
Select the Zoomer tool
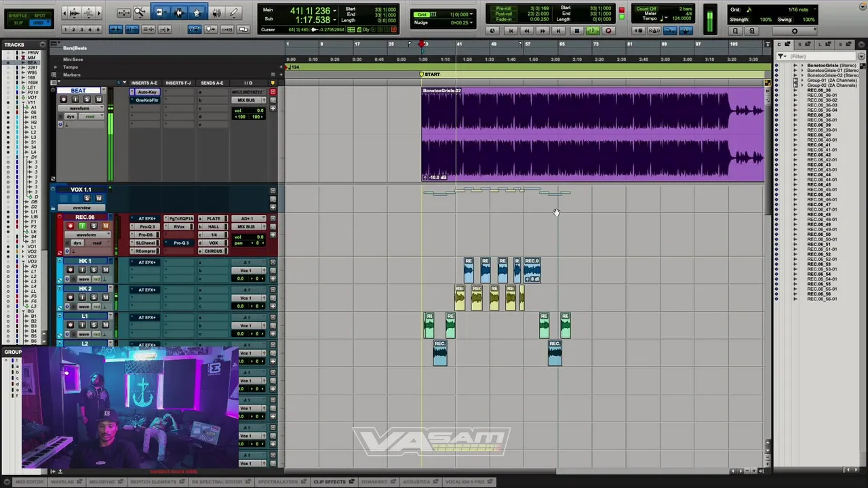coord(140,12)
